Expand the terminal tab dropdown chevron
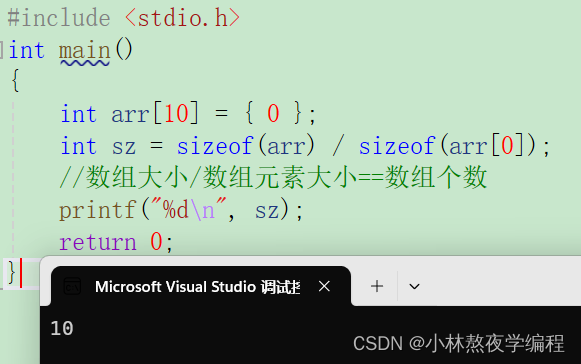Screen dimensions: 581x364 coord(414,286)
